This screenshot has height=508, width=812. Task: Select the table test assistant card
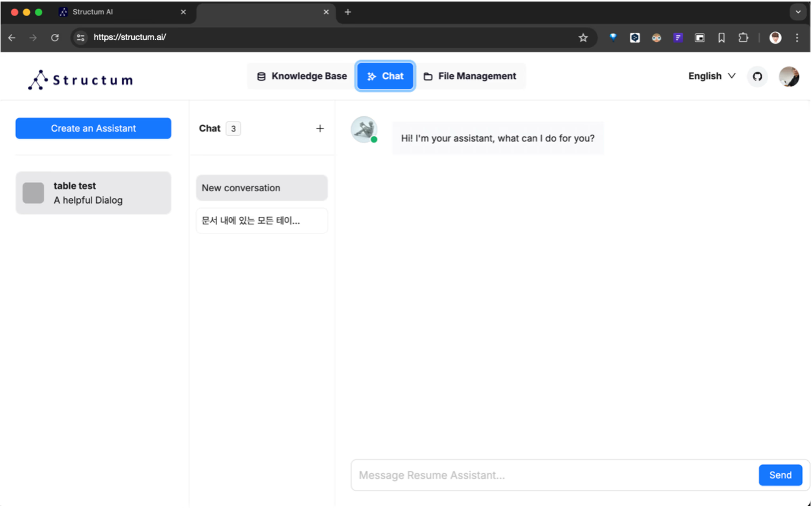tap(93, 193)
